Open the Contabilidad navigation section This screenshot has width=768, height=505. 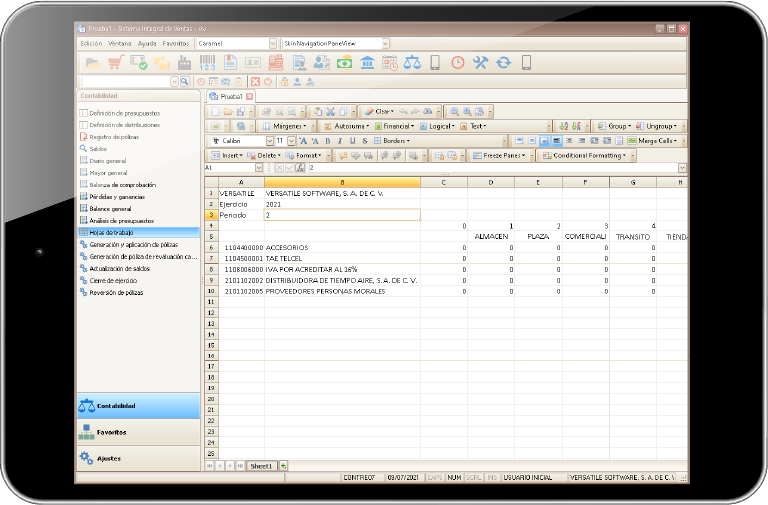tap(139, 406)
